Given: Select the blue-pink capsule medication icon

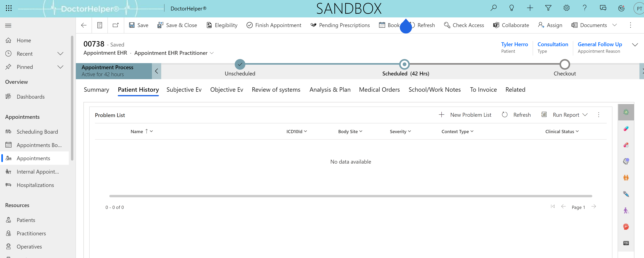Looking at the screenshot, I should point(626,129).
